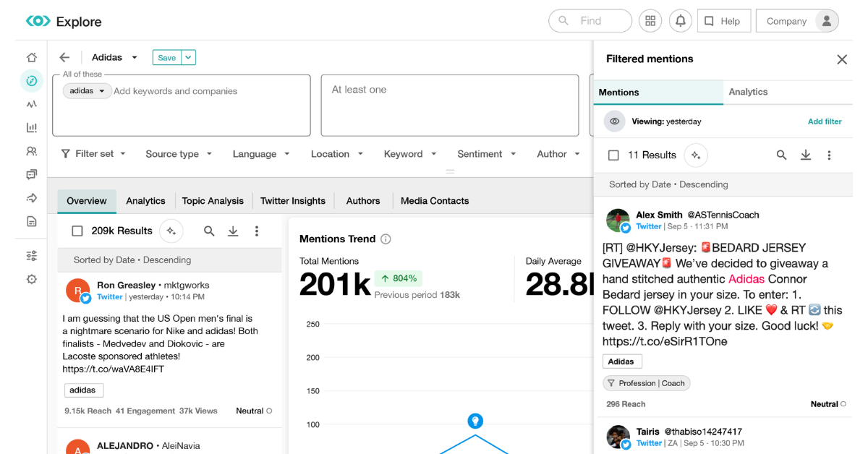This screenshot has width=868, height=454.
Task: Check the 209k Results select-all checkbox
Action: 77,231
